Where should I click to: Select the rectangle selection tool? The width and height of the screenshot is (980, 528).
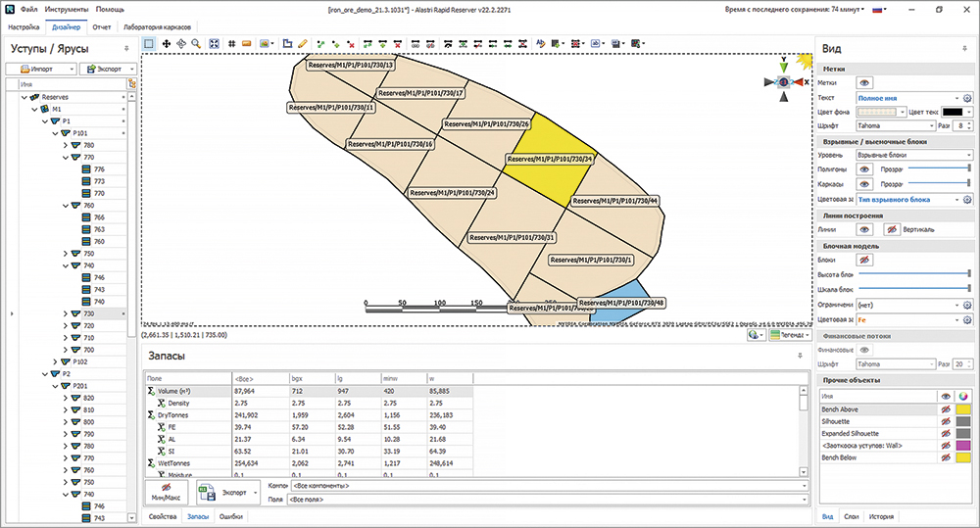point(149,44)
